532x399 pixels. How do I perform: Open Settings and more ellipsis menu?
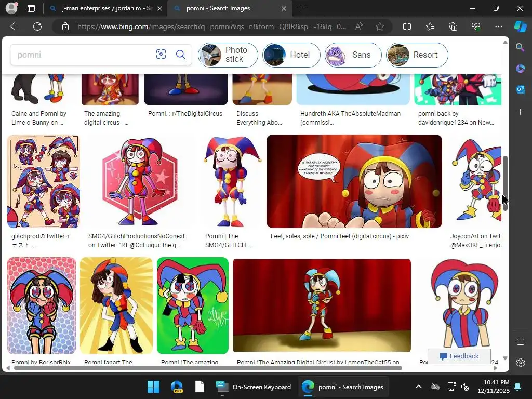tap(498, 26)
